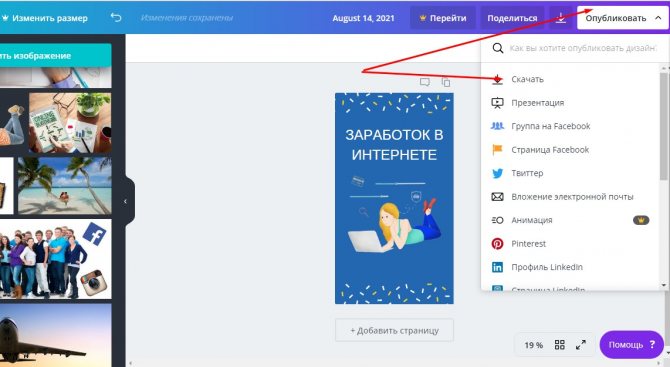Click the Изменения сохранены status text
This screenshot has height=367, width=670.
187,18
